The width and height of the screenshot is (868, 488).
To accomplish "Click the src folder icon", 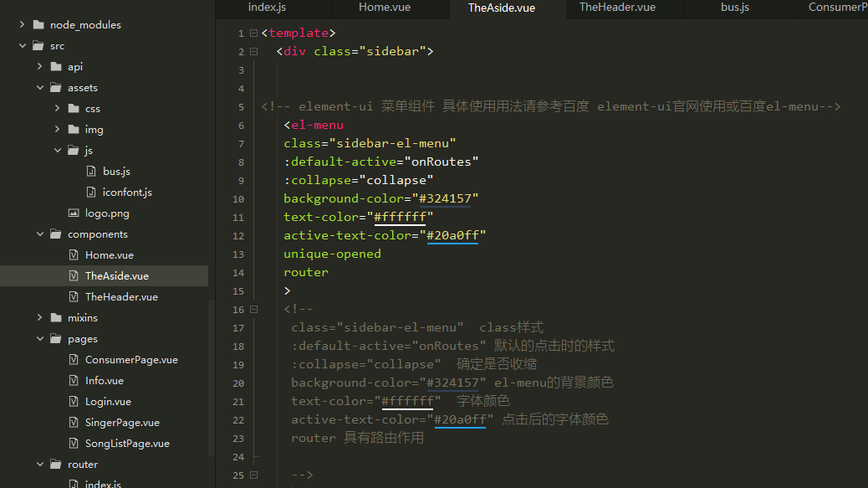I will click(38, 45).
